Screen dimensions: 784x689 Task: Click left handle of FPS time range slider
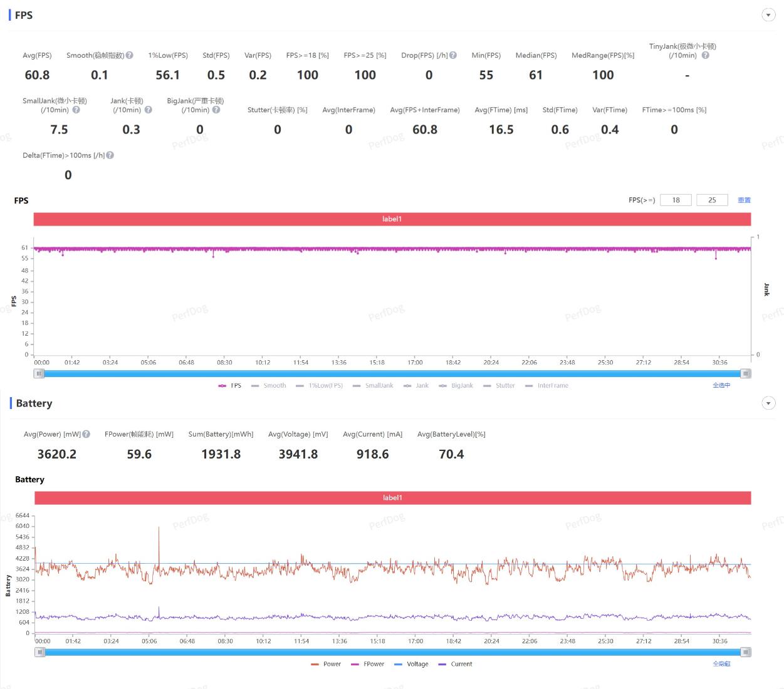coord(39,374)
